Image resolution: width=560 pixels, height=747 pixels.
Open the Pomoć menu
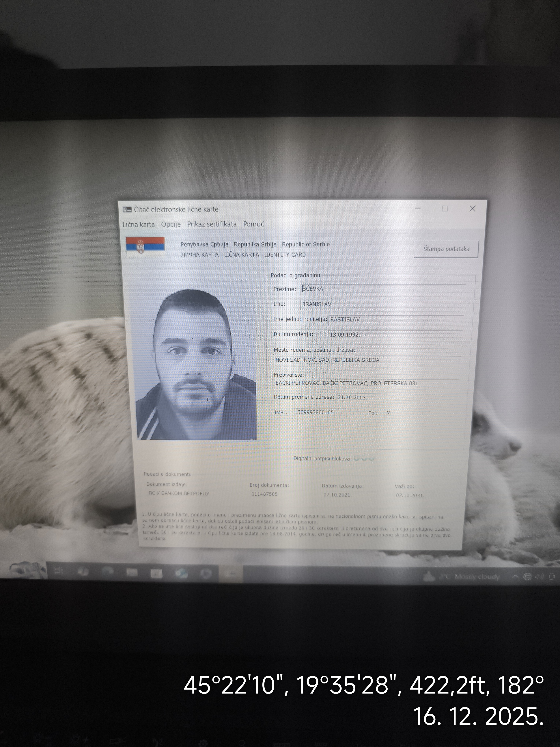253,224
